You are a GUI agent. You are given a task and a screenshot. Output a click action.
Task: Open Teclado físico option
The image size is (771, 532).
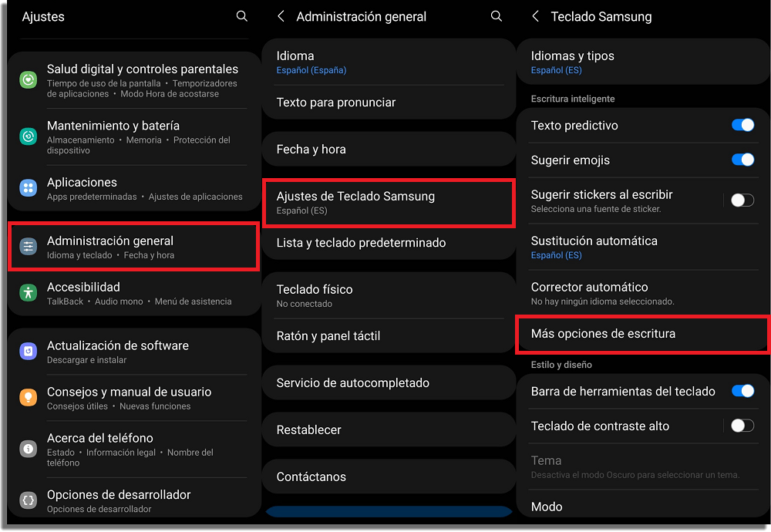(x=389, y=295)
